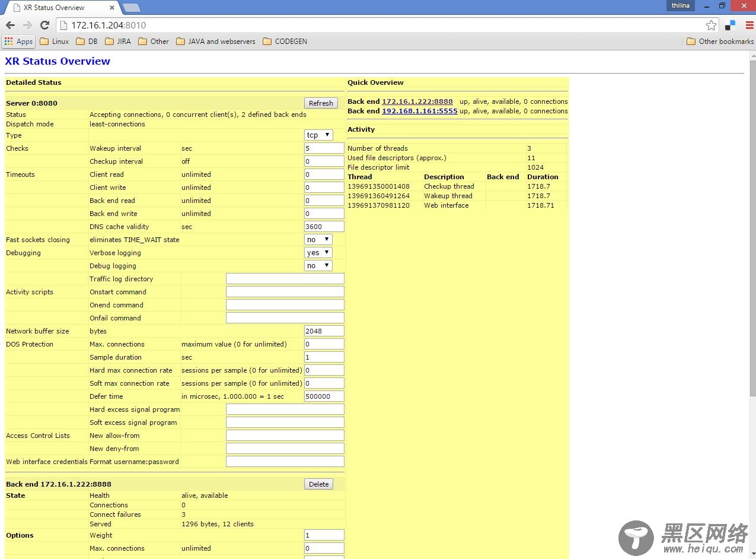This screenshot has width=756, height=559.
Task: Open the Apps shortcut in bookmarks bar
Action: [x=18, y=42]
